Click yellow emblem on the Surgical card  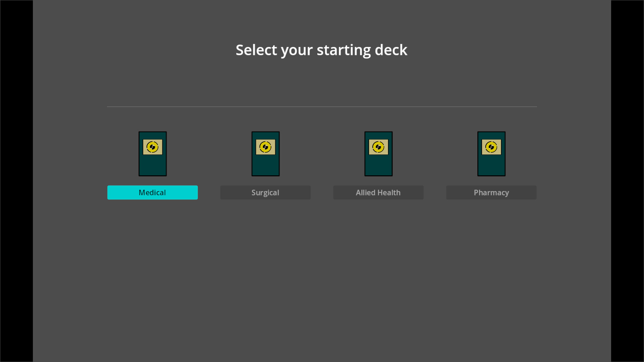pyautogui.click(x=265, y=147)
